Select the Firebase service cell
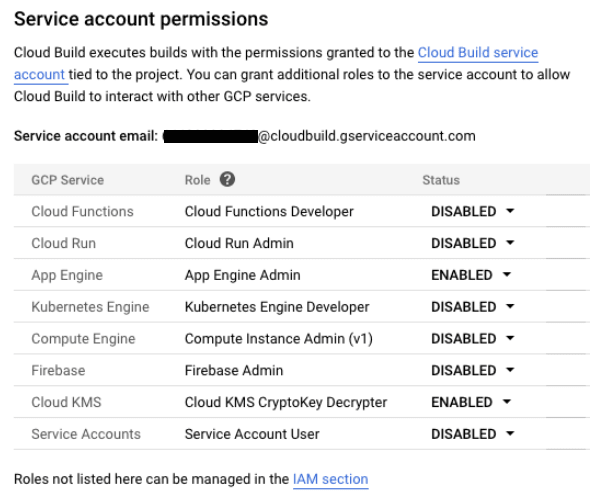 (58, 370)
